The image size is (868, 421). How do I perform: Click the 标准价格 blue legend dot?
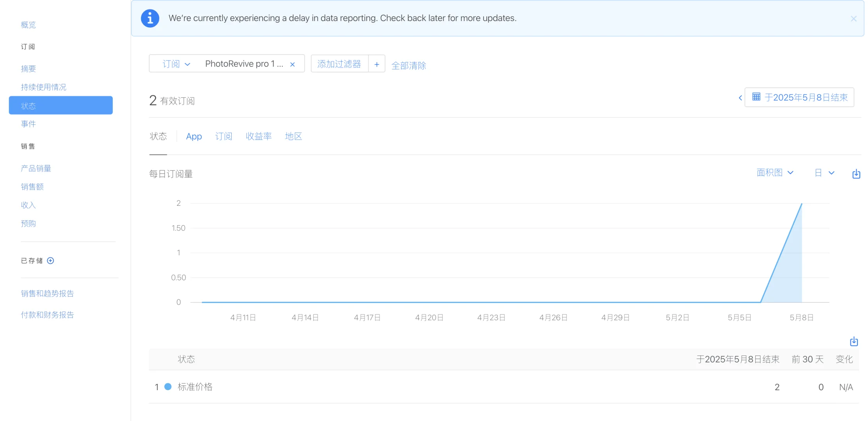pos(168,387)
